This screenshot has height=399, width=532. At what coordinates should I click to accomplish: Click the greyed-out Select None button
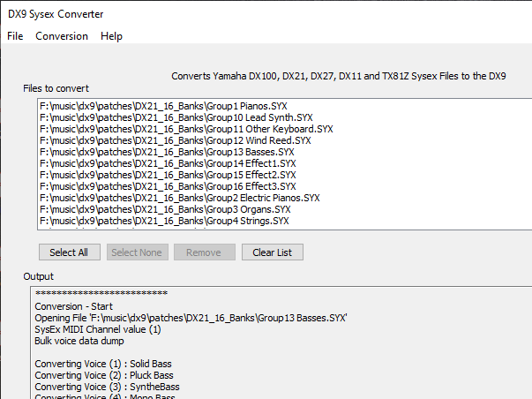pyautogui.click(x=137, y=252)
